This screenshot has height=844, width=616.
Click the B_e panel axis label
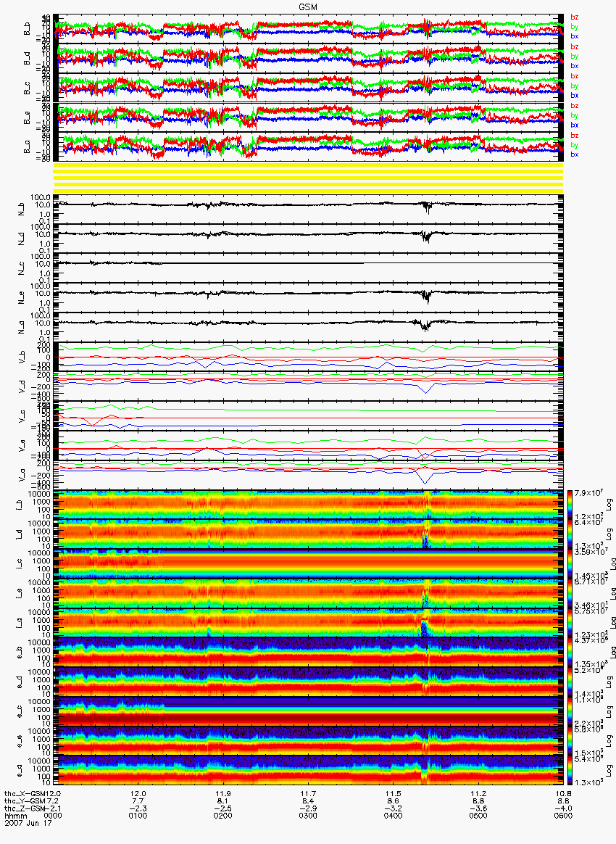(x=27, y=118)
